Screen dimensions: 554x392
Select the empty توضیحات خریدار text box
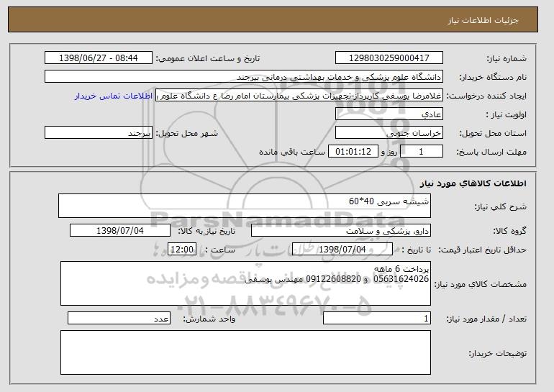[x=245, y=352]
